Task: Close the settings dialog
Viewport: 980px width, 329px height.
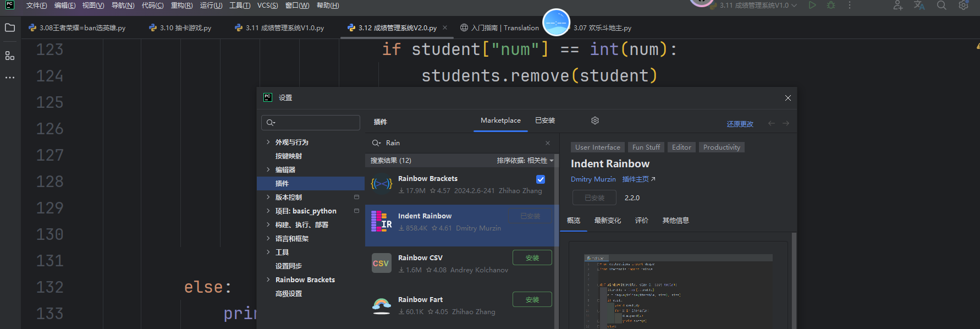Action: click(x=788, y=98)
